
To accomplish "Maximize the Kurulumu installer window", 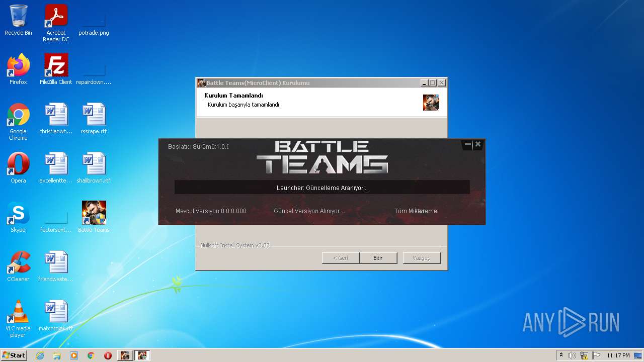I will tap(433, 83).
